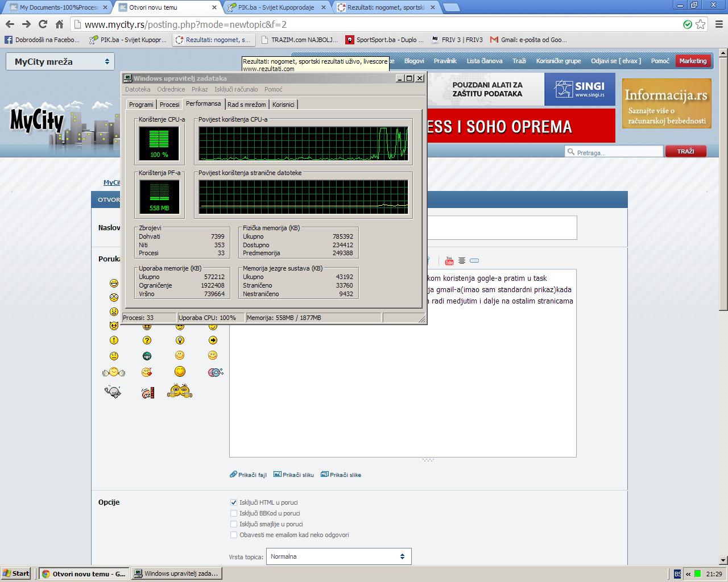
Task: Open the FRIV 3 bookmark
Action: tap(457, 40)
